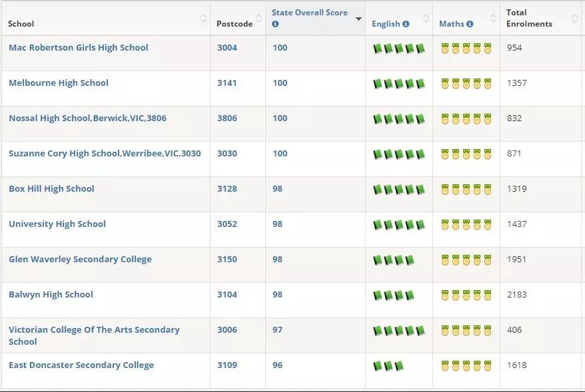Click enrolment value 2183

click(x=517, y=294)
